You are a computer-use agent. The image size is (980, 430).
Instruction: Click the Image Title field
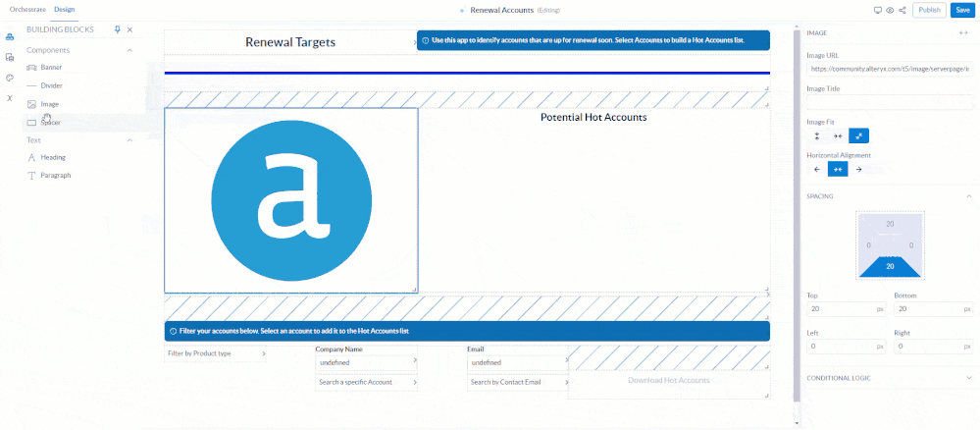coord(890,103)
